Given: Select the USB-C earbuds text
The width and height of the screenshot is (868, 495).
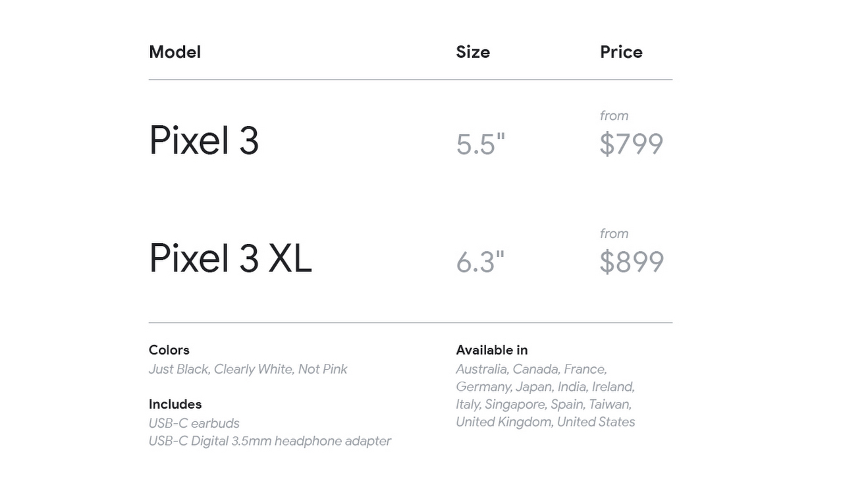Looking at the screenshot, I should click(x=194, y=423).
